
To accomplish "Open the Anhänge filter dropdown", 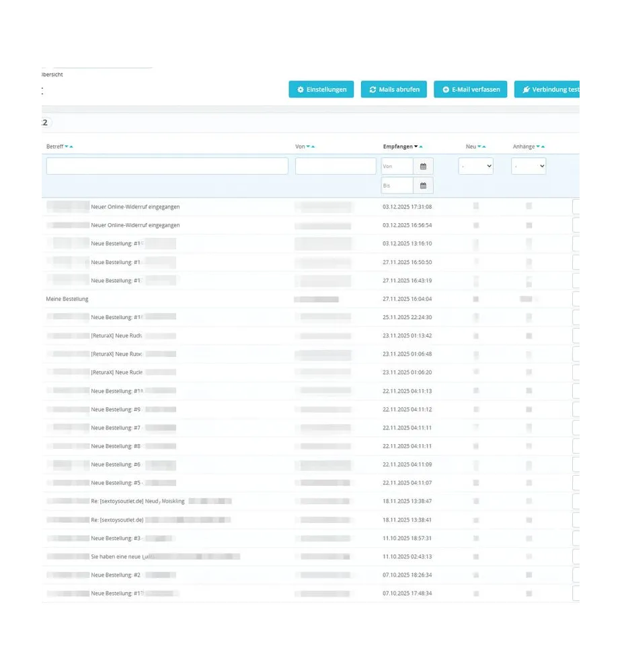I will pos(529,166).
